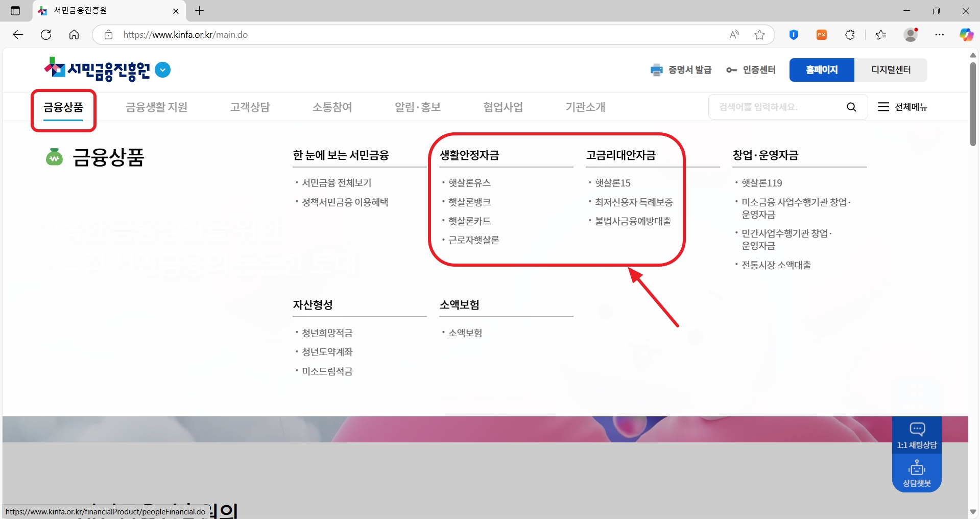The width and height of the screenshot is (980, 519).
Task: Open 미소금융 사업수행기관 창업·운영자금 link
Action: [796, 208]
